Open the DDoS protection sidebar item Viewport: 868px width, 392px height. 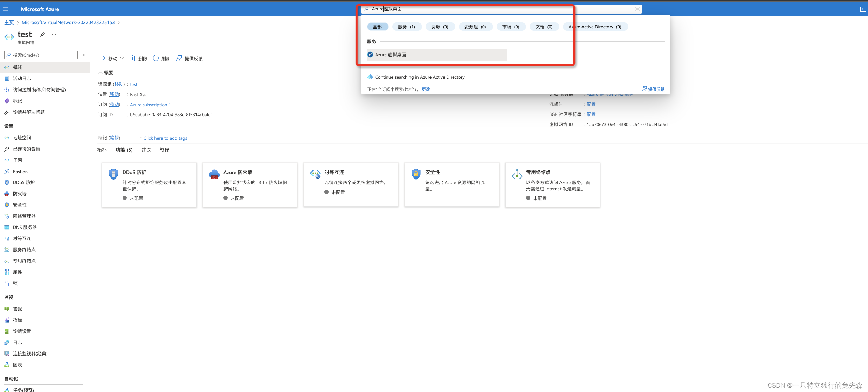coord(23,182)
